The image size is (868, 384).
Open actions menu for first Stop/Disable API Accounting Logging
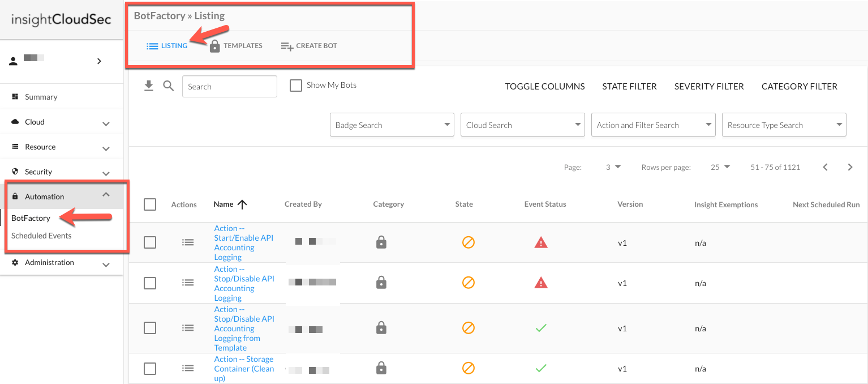click(188, 283)
